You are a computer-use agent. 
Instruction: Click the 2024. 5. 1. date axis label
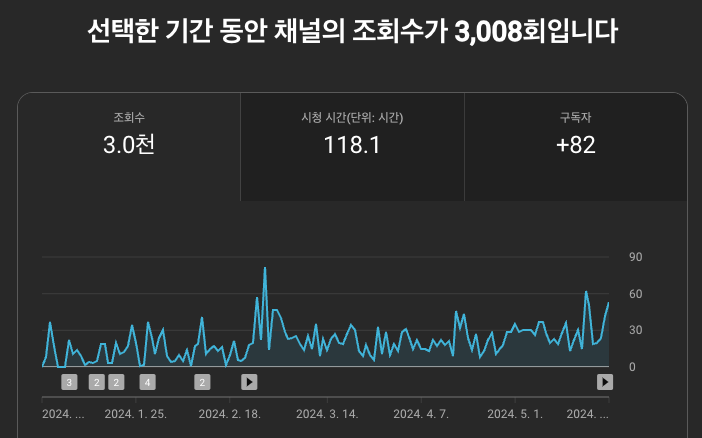pyautogui.click(x=515, y=414)
